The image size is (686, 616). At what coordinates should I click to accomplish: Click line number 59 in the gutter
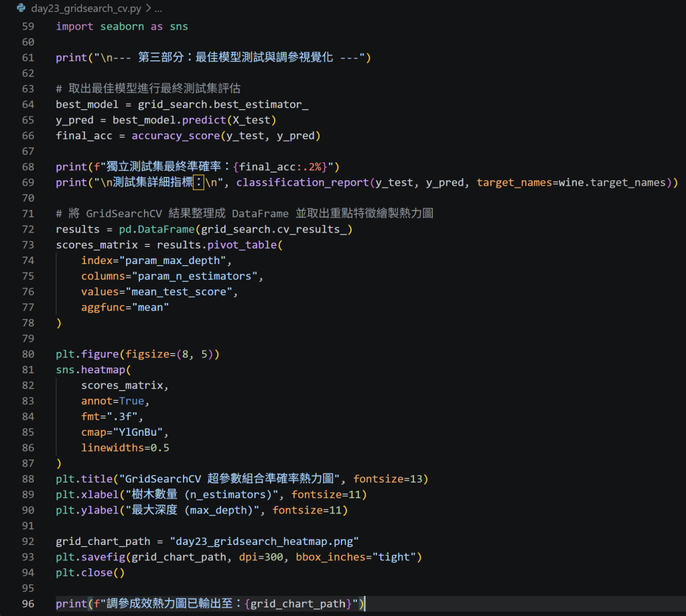28,27
